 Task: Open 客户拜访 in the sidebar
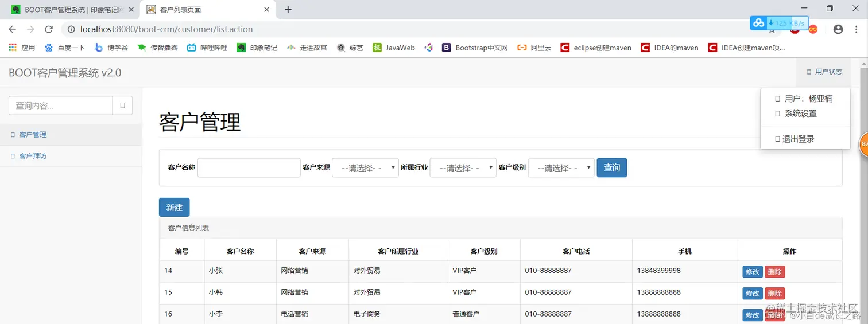tap(71, 156)
